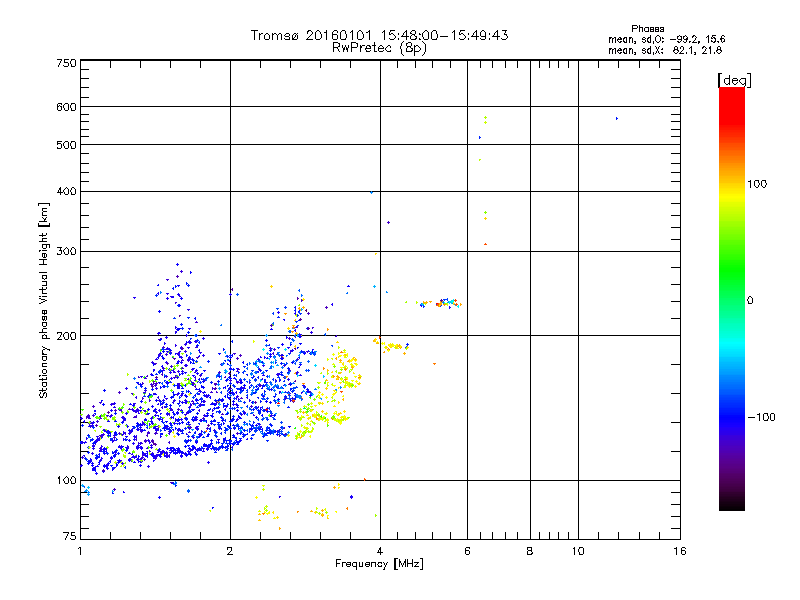Click the y-axis tick label '400'
Screen dimensions: 800x600
[x=66, y=191]
